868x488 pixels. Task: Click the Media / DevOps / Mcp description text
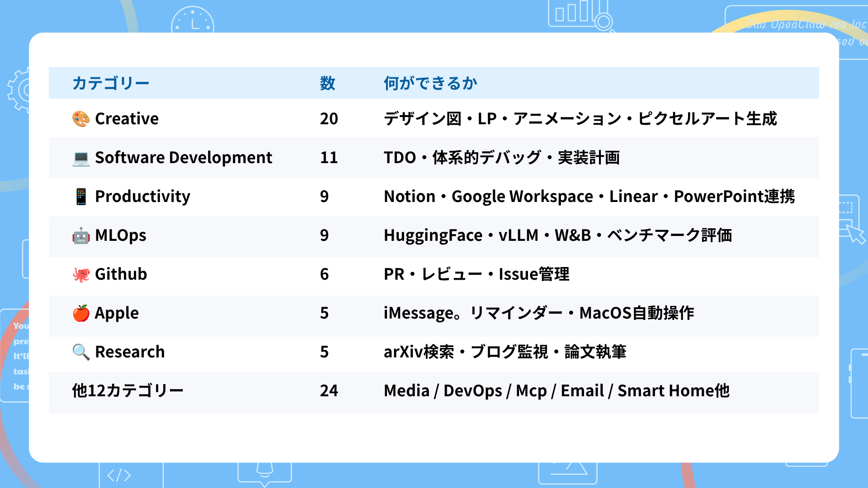(x=557, y=391)
